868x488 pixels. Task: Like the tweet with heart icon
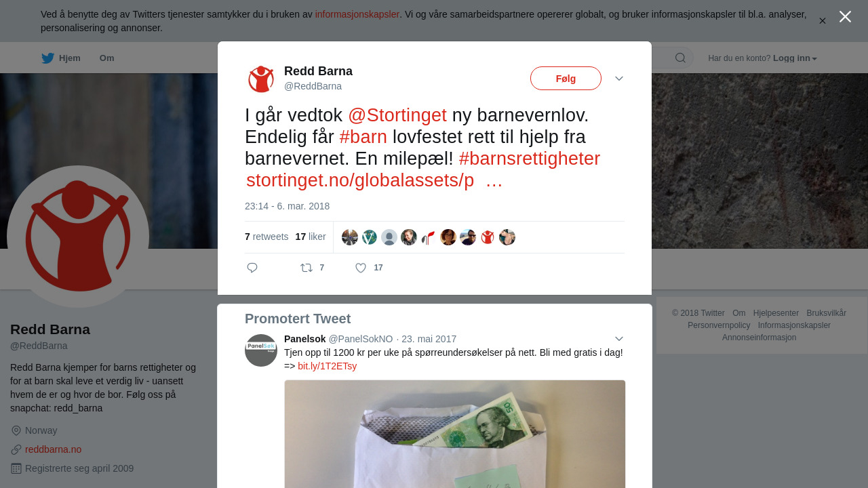pyautogui.click(x=361, y=268)
